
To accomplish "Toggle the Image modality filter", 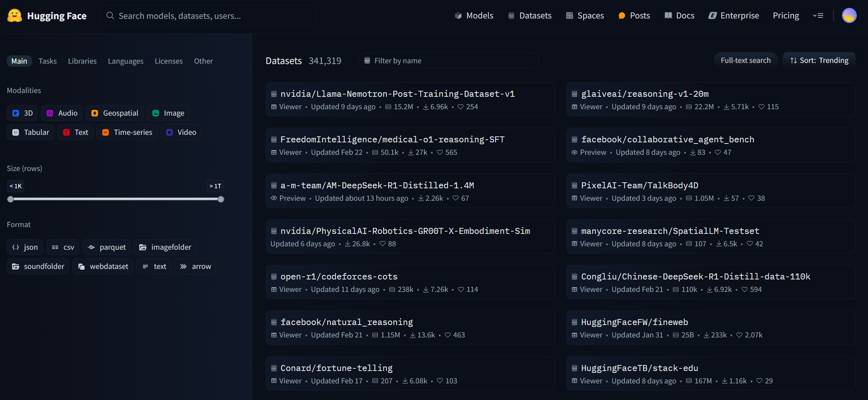I will pos(168,113).
